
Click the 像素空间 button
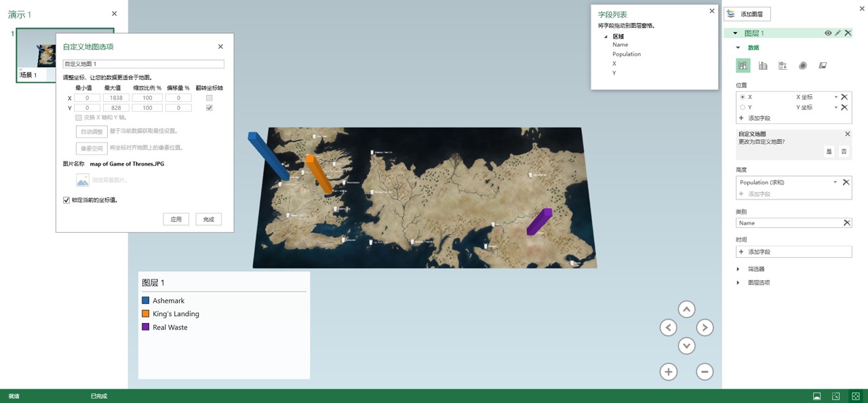[x=92, y=148]
